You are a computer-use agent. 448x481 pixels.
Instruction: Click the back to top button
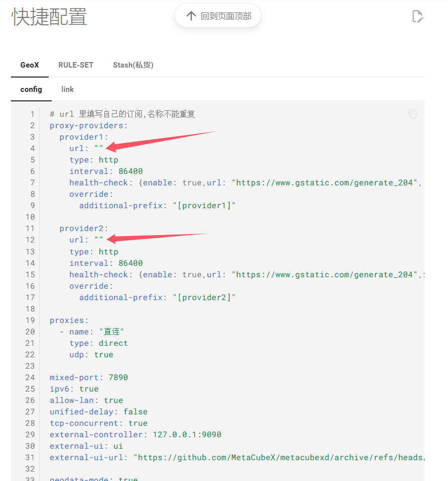[218, 16]
